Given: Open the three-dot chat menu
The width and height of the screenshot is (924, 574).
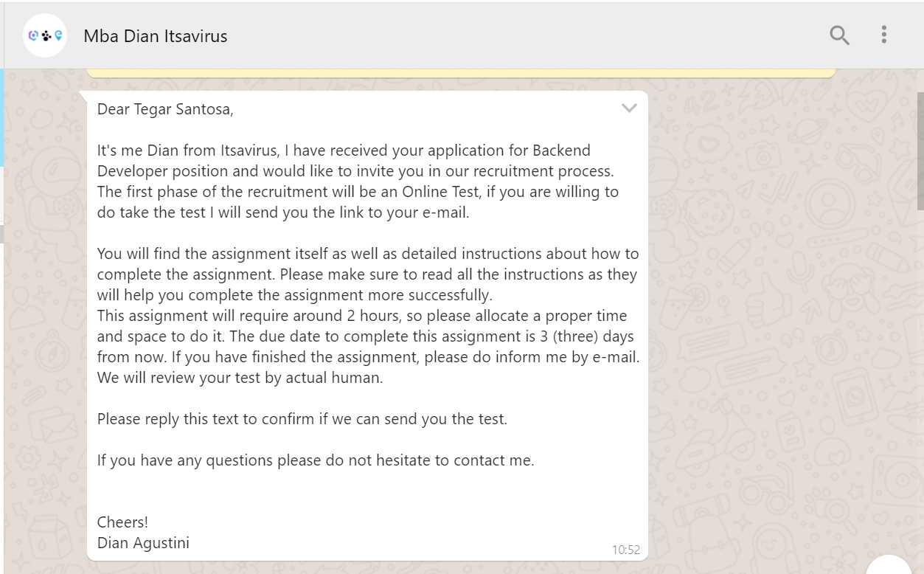Looking at the screenshot, I should tap(883, 35).
